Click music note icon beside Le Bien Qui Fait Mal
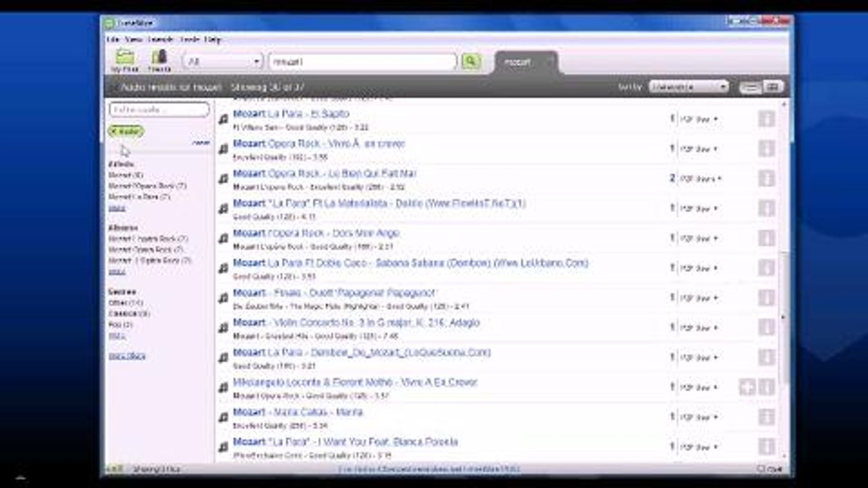868x488 pixels. coord(223,179)
